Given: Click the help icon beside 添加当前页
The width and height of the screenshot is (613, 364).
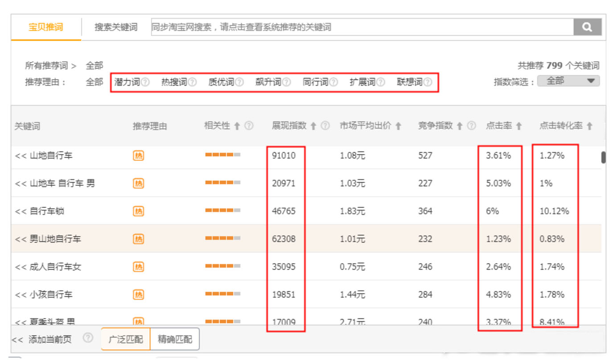Looking at the screenshot, I should [x=88, y=338].
